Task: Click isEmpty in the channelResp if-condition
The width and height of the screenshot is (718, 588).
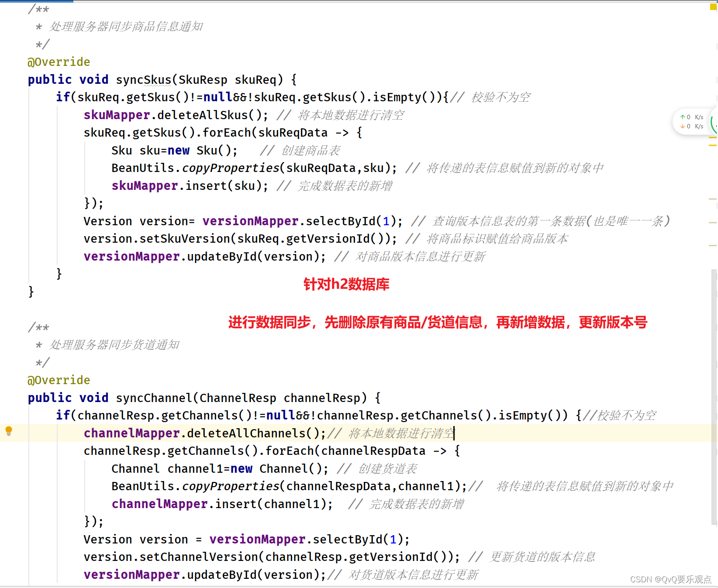Action: pos(523,416)
